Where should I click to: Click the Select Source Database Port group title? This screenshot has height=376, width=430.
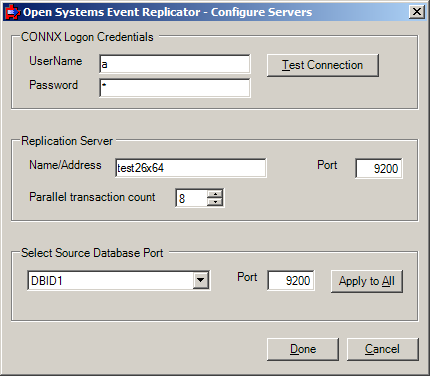pos(92,253)
